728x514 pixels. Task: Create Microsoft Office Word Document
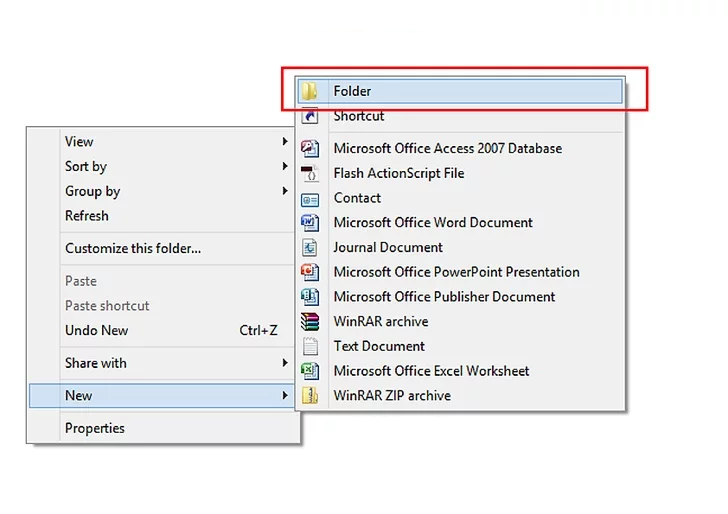(433, 222)
